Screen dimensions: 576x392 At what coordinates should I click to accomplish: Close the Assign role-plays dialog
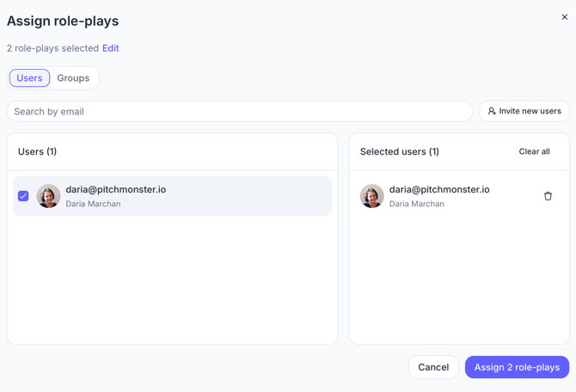564,17
